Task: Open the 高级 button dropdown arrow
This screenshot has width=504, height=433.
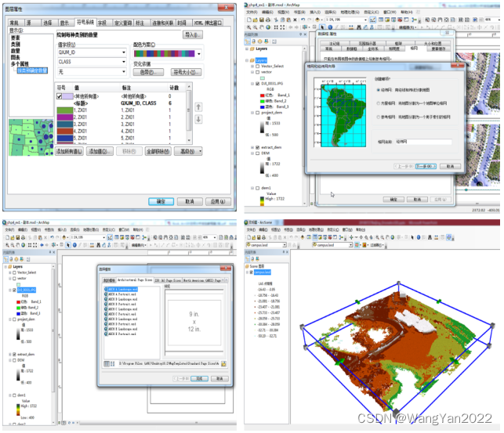Action: tap(200, 151)
